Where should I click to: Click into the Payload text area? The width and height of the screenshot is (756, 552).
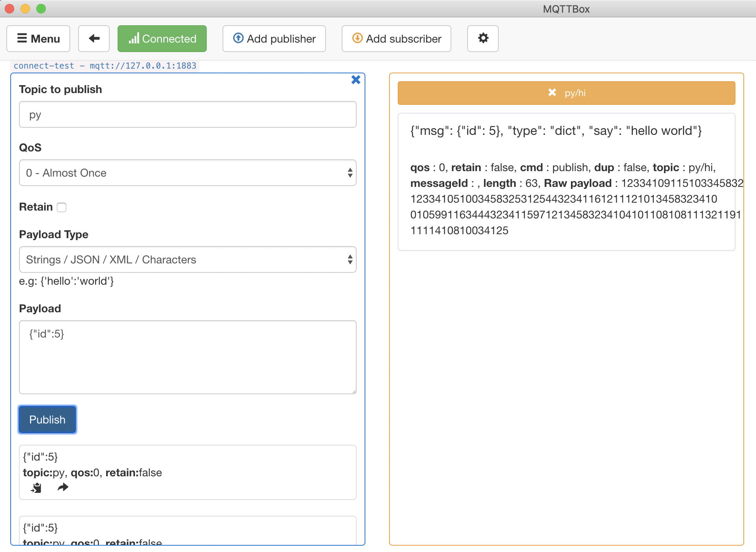click(188, 357)
